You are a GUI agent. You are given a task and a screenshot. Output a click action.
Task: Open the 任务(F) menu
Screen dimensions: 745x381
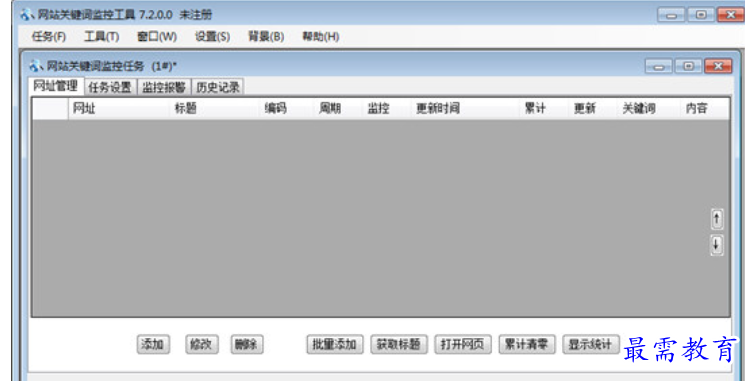48,37
